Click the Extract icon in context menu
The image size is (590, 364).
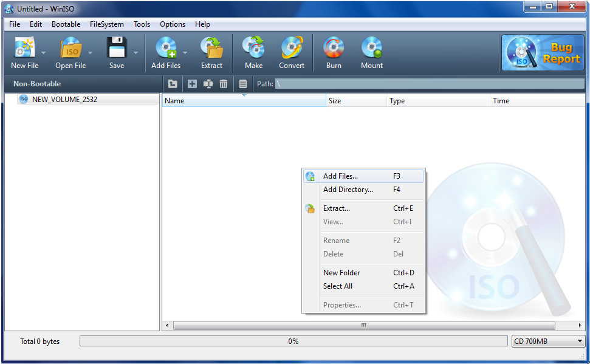coord(310,208)
